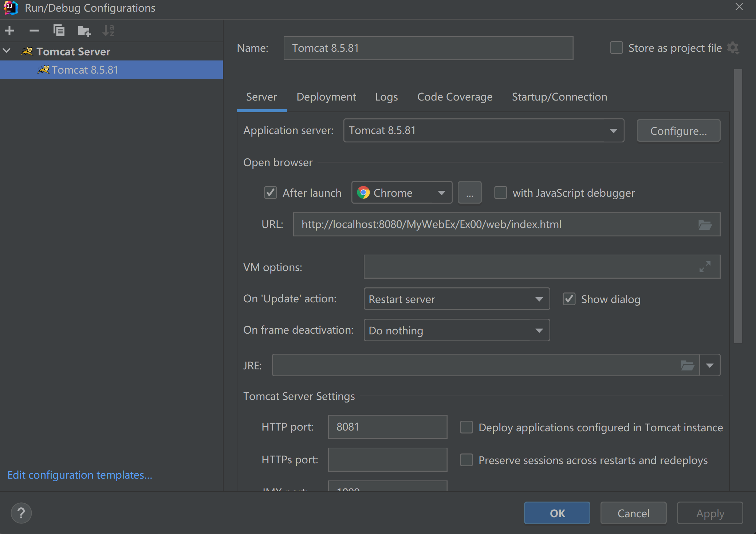Open the On 'Update' action dropdown

[x=539, y=299]
